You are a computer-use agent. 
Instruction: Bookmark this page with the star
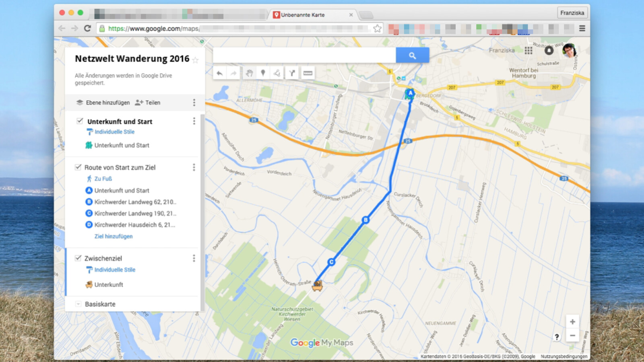(377, 28)
